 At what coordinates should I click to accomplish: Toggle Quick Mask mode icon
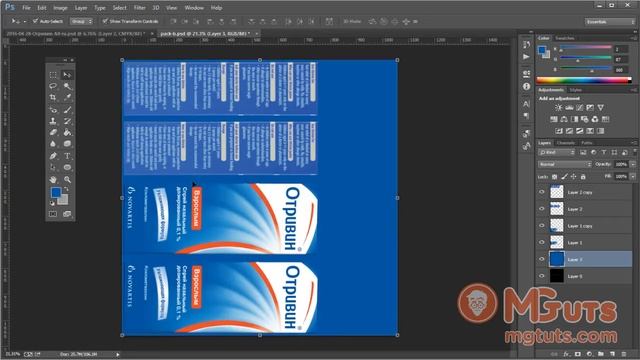click(x=53, y=214)
